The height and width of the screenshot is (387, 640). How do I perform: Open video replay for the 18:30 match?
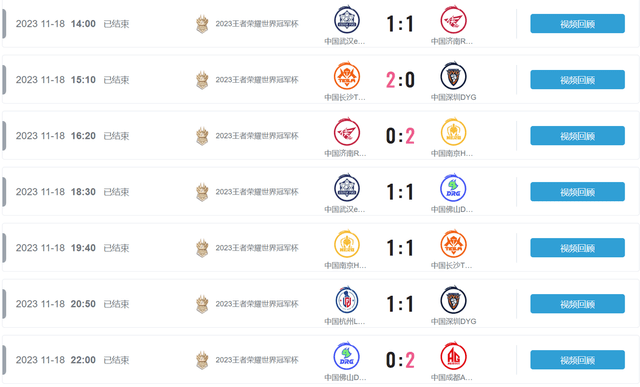click(577, 191)
